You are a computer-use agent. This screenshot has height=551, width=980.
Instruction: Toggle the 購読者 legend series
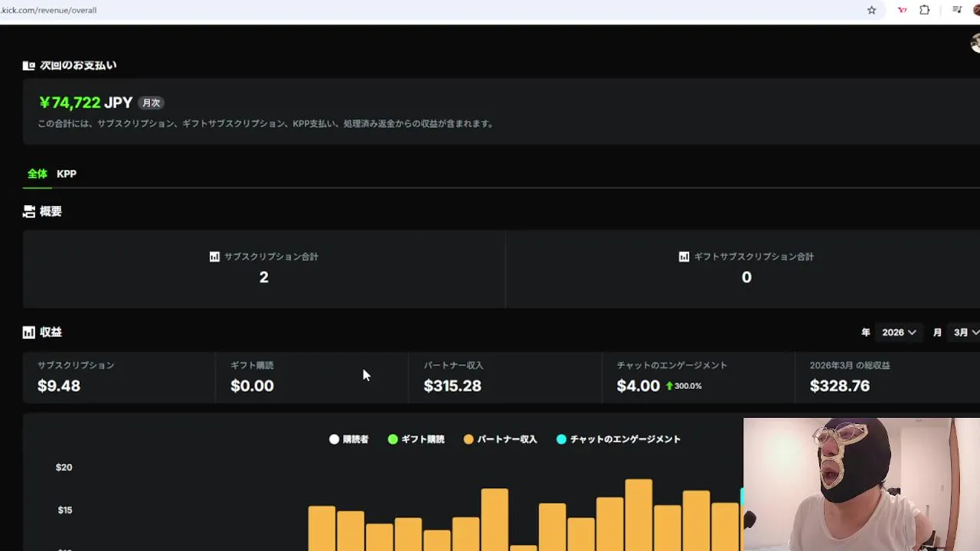coord(349,439)
